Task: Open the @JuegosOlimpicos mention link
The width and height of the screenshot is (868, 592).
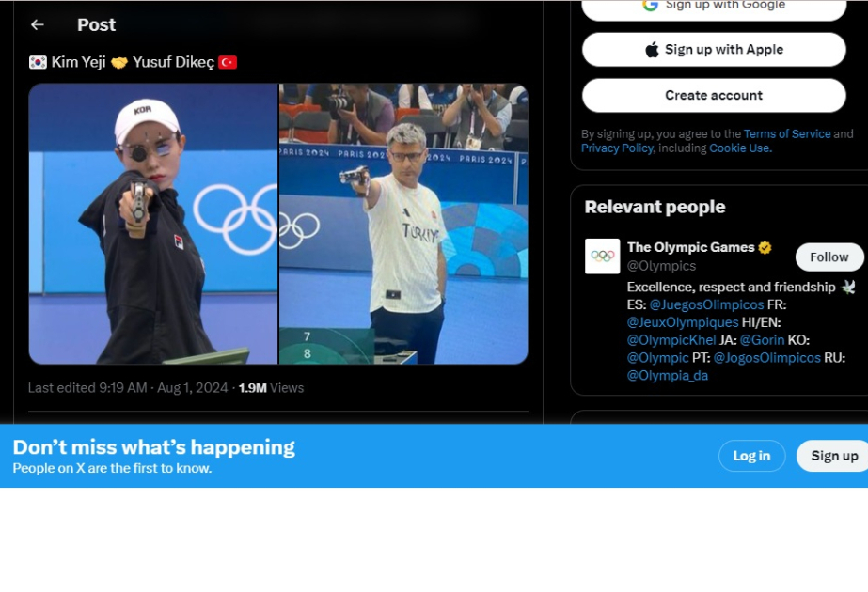Action: coord(706,304)
